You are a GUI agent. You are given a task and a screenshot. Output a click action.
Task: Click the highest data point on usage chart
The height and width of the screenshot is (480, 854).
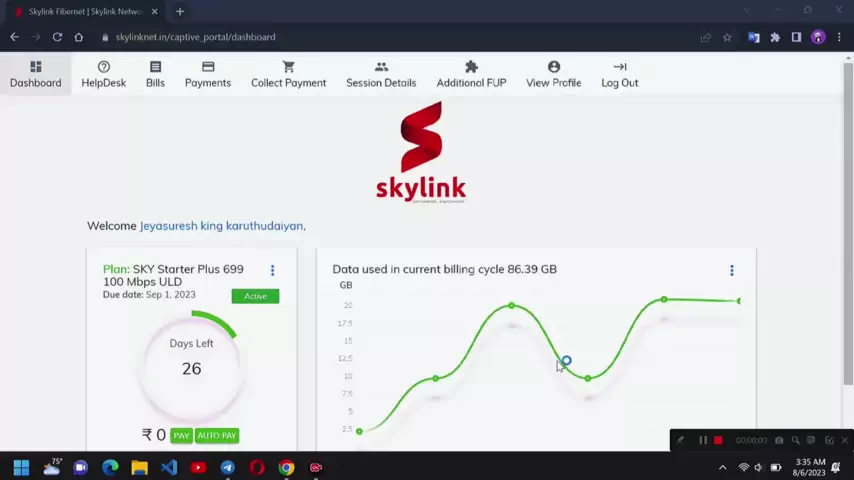[664, 299]
